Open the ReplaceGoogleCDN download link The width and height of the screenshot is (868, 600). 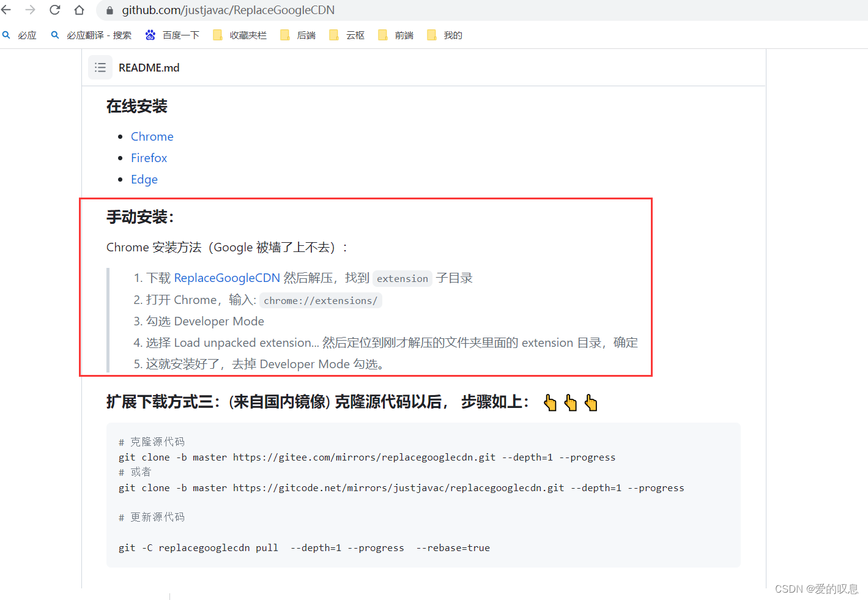tap(226, 278)
